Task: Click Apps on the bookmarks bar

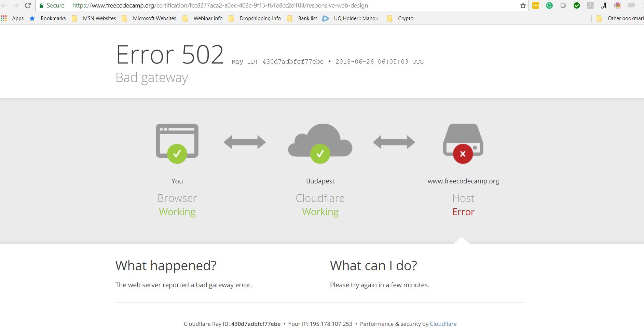Action: pyautogui.click(x=18, y=18)
